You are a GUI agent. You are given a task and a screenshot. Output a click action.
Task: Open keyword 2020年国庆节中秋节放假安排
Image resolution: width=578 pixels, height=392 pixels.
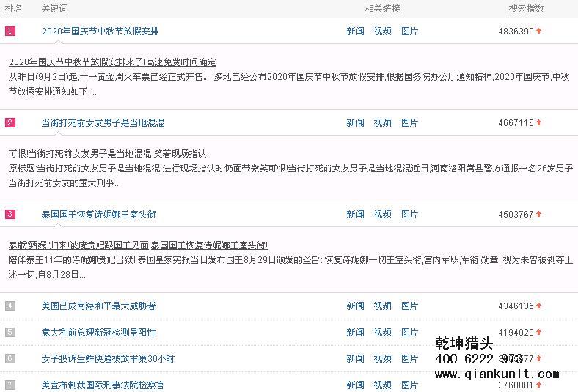point(100,32)
